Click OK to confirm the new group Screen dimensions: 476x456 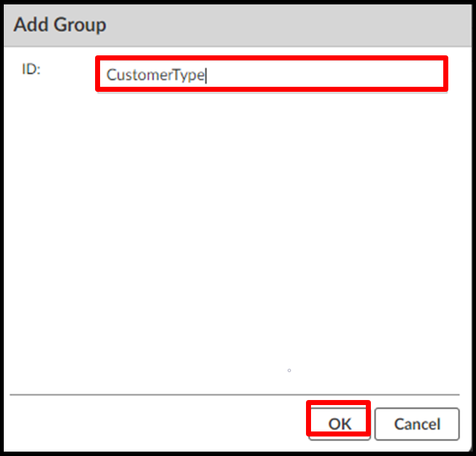pos(339,424)
